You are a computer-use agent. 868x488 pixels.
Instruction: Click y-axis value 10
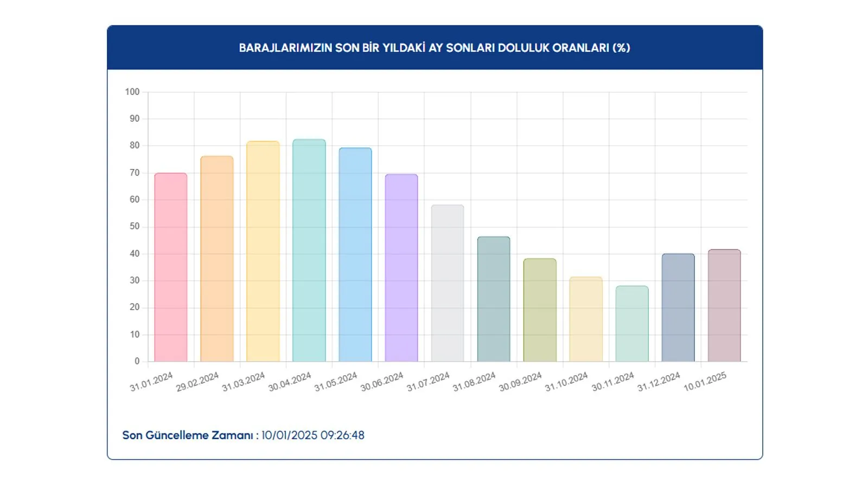[135, 335]
